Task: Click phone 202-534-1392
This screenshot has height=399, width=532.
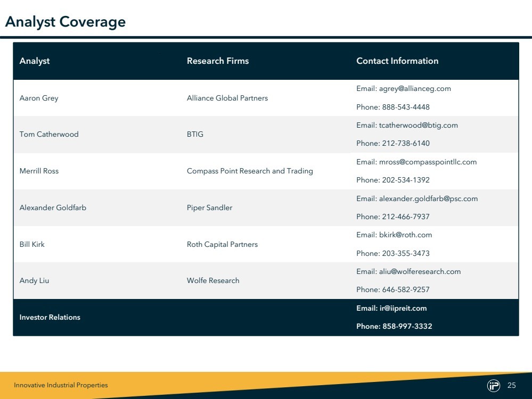Action: [406, 180]
